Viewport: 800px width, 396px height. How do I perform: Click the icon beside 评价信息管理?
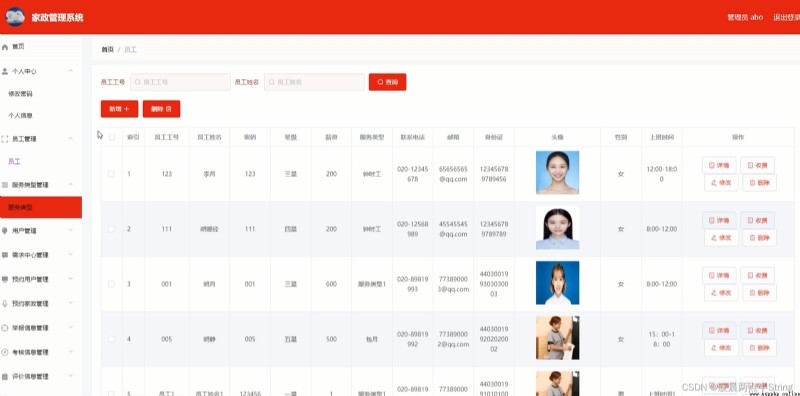5,377
